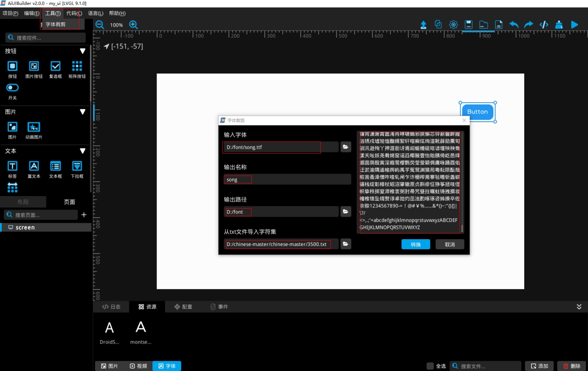Image resolution: width=588 pixels, height=371 pixels.
Task: Browse for the input font file
Action: click(x=345, y=147)
